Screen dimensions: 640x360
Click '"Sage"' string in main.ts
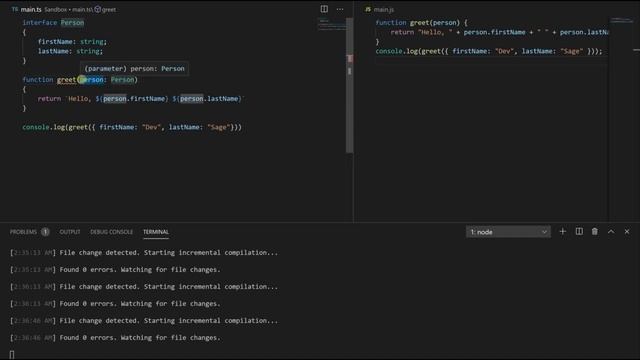coord(219,127)
